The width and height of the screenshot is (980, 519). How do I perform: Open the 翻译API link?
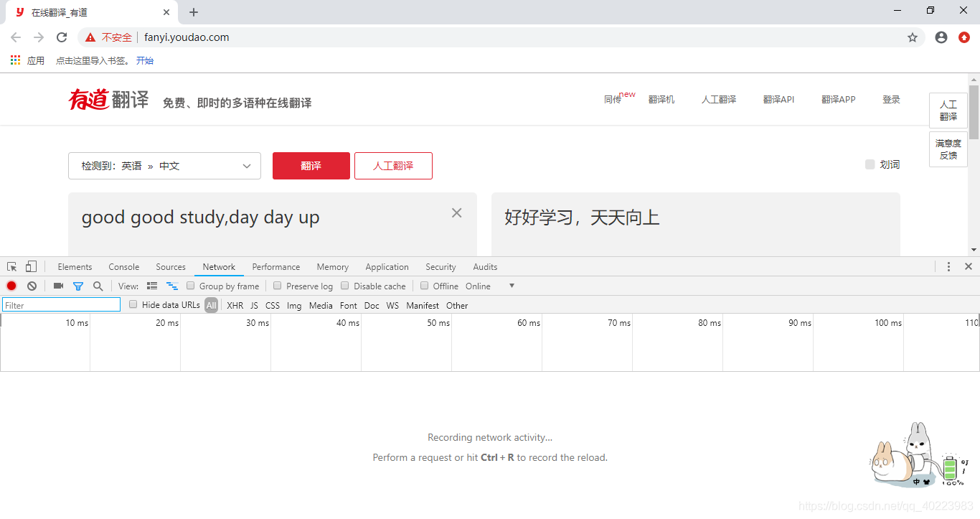click(x=778, y=99)
